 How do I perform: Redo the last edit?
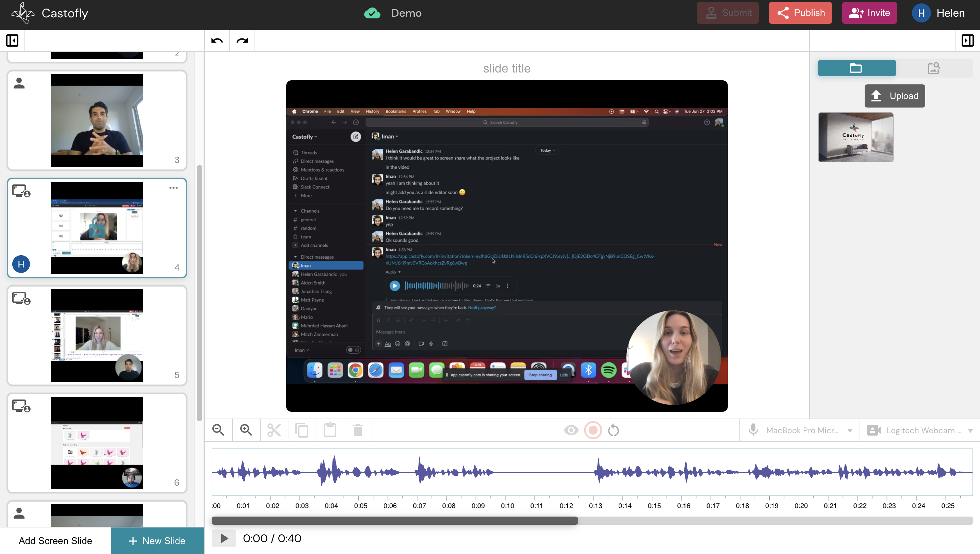tap(242, 40)
